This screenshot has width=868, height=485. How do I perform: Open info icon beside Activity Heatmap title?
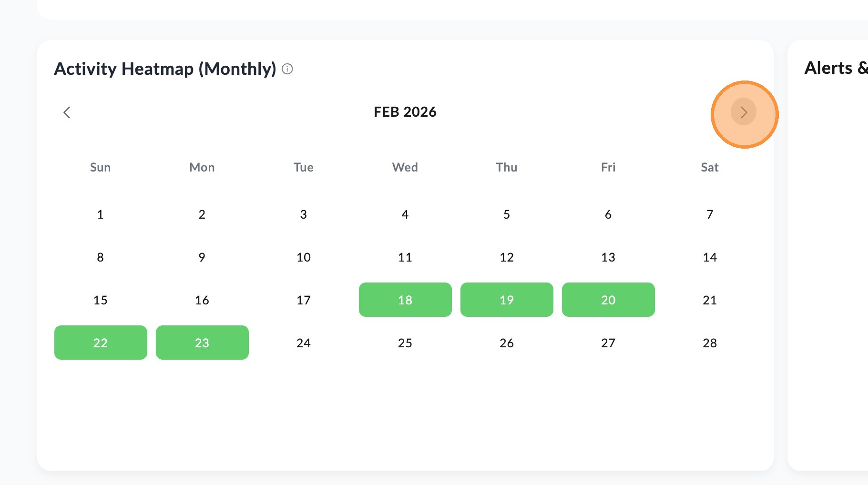[287, 69]
